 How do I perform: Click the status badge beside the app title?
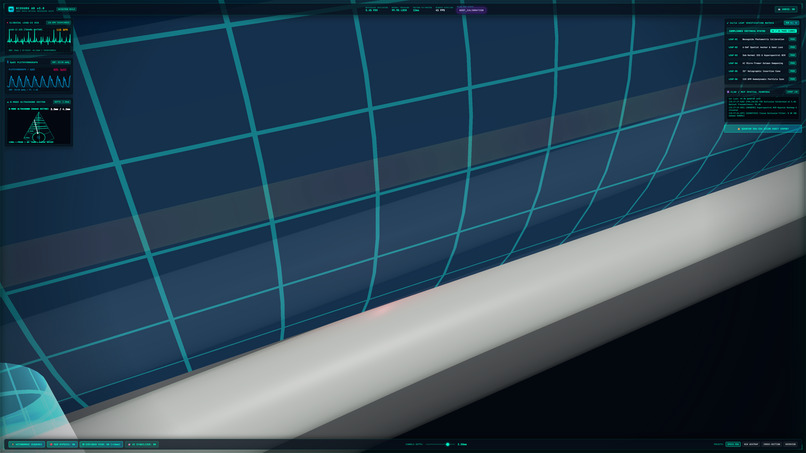pyautogui.click(x=66, y=9)
